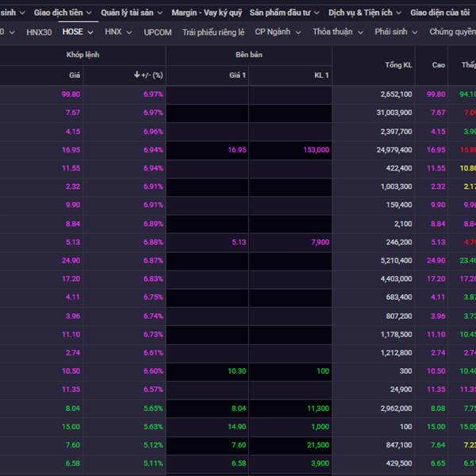This screenshot has width=476, height=476.
Task: Select the HOSE exchange tab
Action: coord(77,33)
